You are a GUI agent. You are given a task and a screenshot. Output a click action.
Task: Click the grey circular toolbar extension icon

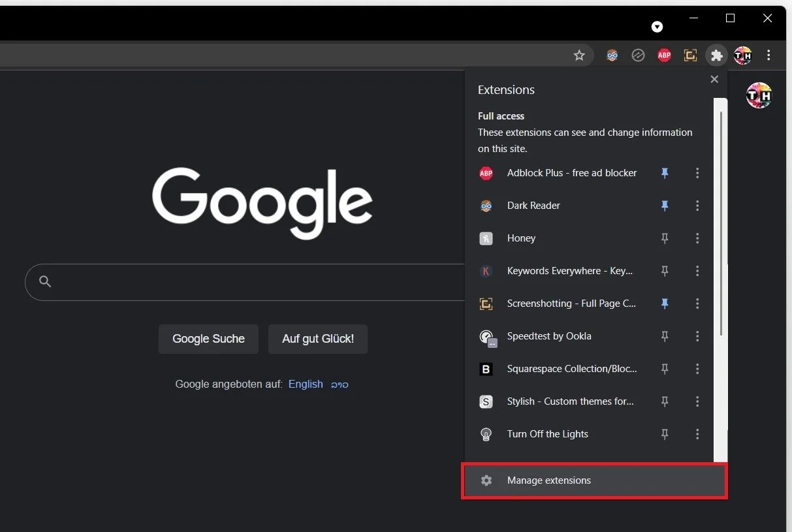click(638, 55)
